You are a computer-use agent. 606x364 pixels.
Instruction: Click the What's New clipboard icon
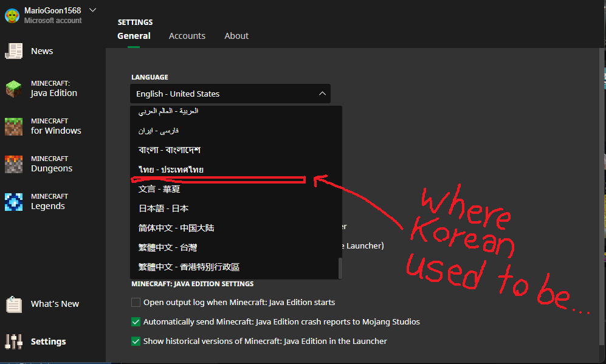click(x=13, y=304)
